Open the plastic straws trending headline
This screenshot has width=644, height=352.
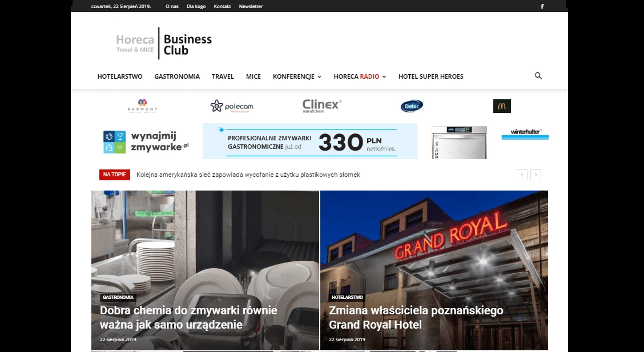pyautogui.click(x=248, y=175)
